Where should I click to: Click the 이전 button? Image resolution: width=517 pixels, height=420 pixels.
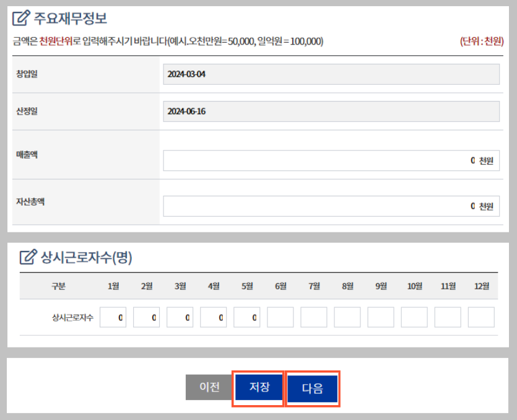pyautogui.click(x=209, y=387)
